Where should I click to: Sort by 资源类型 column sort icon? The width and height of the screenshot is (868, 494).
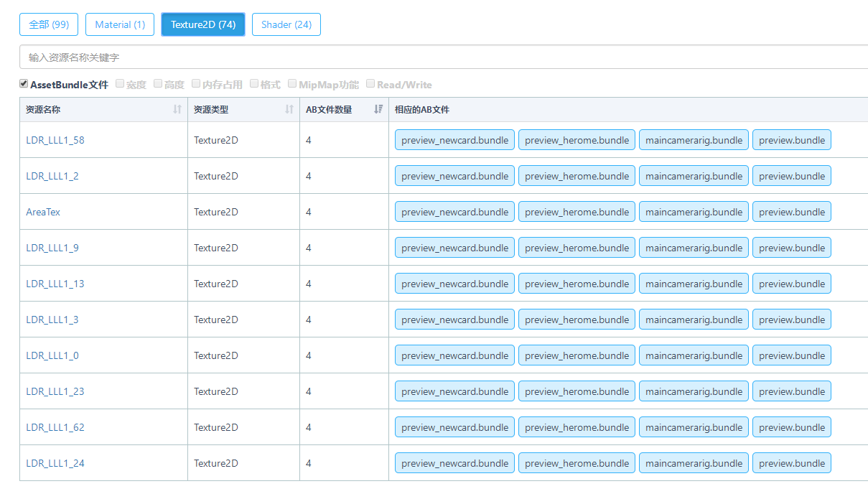[x=289, y=109]
